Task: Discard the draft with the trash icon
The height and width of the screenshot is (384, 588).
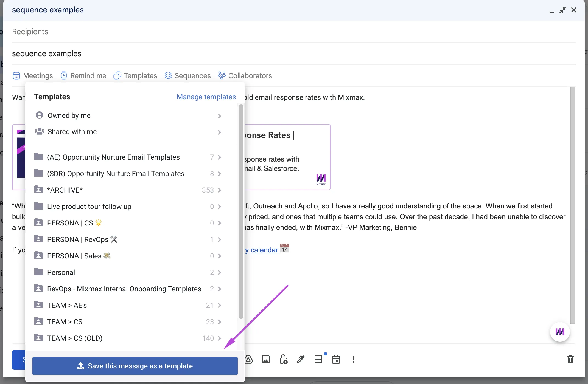Action: tap(570, 359)
